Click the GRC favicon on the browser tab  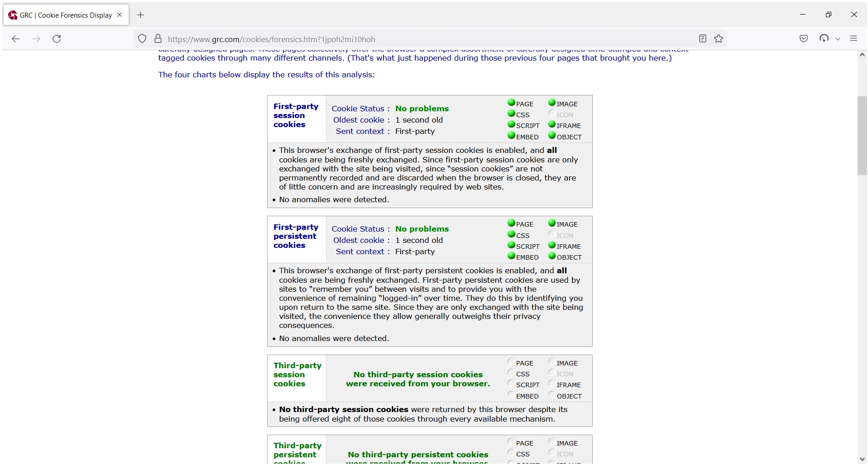coord(13,15)
